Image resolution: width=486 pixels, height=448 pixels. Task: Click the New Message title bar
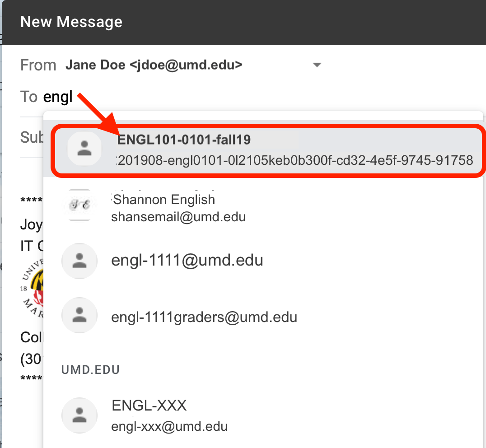coord(243,22)
